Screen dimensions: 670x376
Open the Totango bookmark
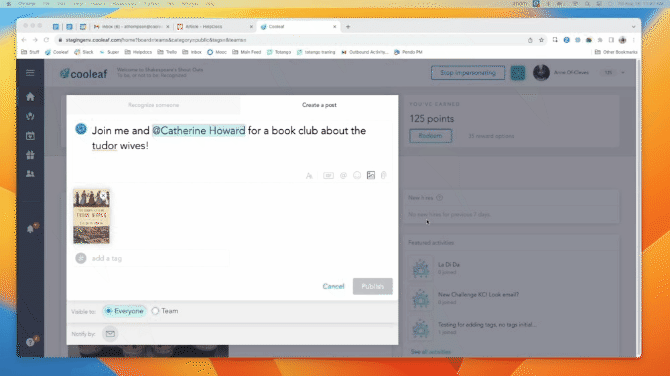pos(279,52)
